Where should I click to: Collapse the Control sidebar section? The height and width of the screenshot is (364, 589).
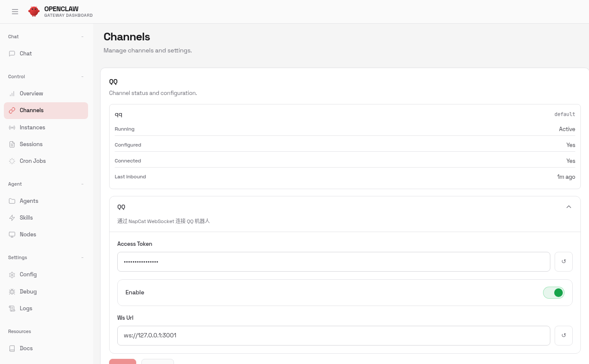click(x=82, y=76)
